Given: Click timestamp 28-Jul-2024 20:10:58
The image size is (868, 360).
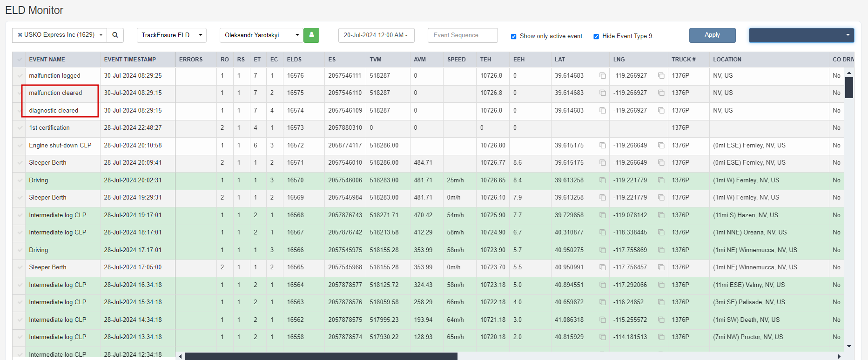Looking at the screenshot, I should point(133,145).
